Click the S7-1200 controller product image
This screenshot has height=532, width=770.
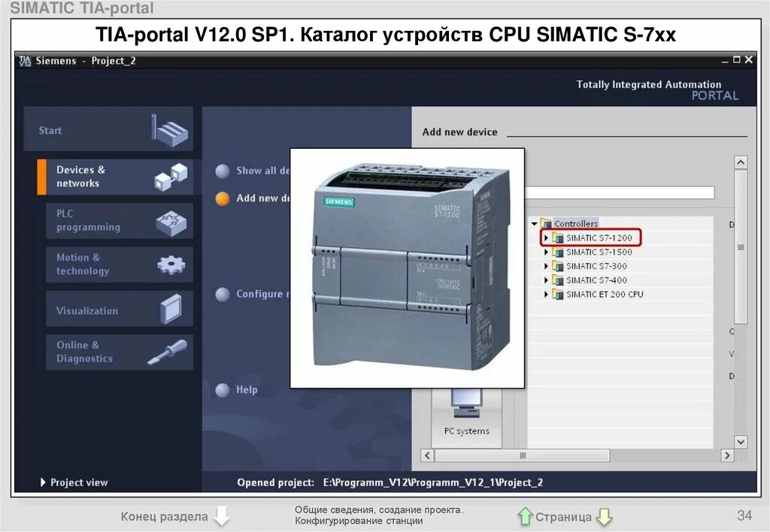tap(408, 268)
